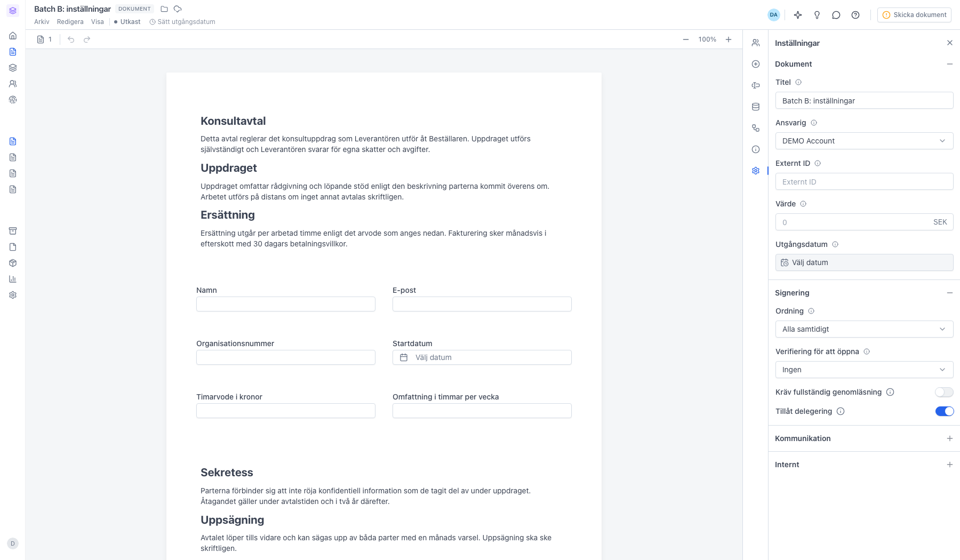Open the bar chart analytics icon
The image size is (960, 560).
[x=13, y=279]
